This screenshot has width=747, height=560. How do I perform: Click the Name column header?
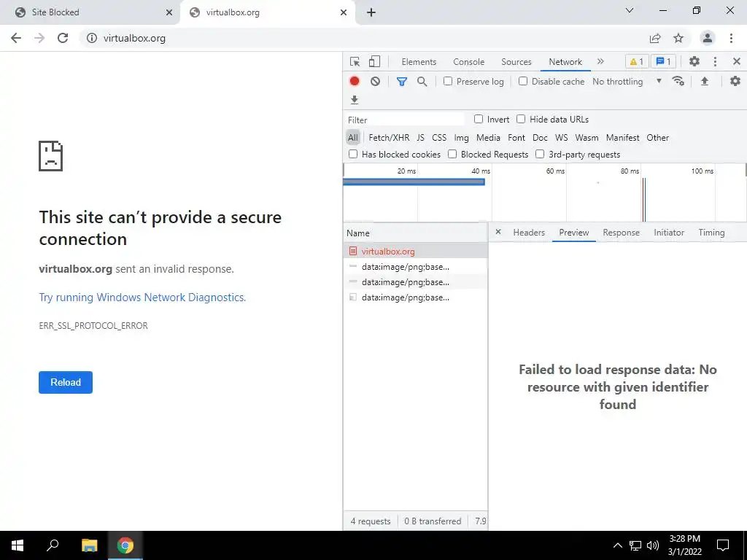coord(415,233)
